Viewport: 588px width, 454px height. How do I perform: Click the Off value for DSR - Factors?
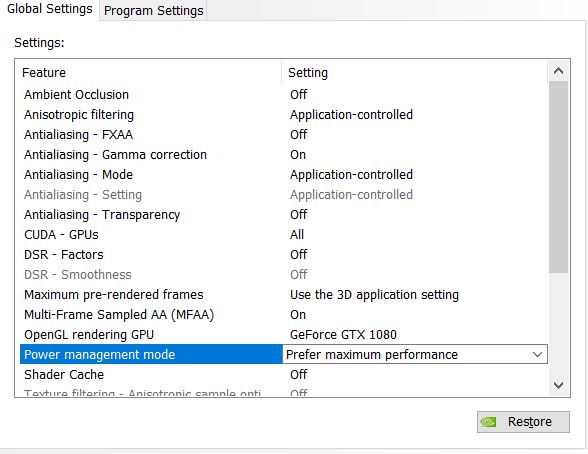298,255
